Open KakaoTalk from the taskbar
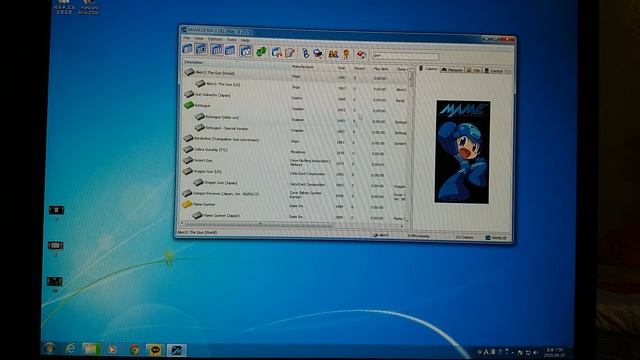 pyautogui.click(x=156, y=350)
